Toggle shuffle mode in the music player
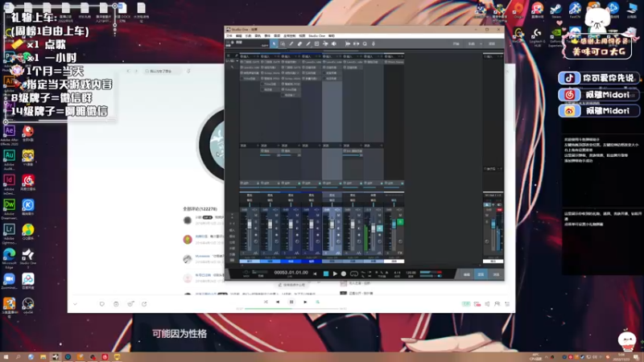Screen dimensions: 644x362 tap(266, 302)
